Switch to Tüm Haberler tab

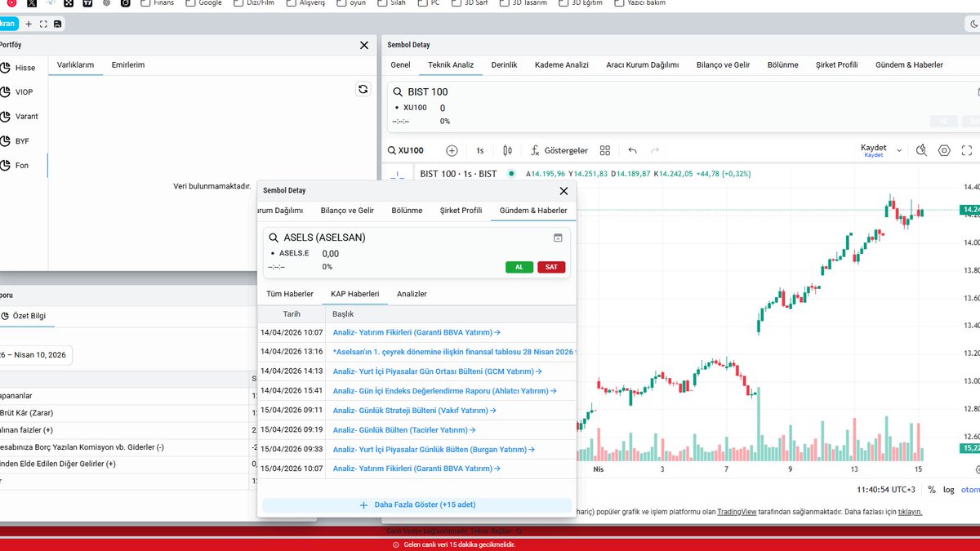pos(290,294)
